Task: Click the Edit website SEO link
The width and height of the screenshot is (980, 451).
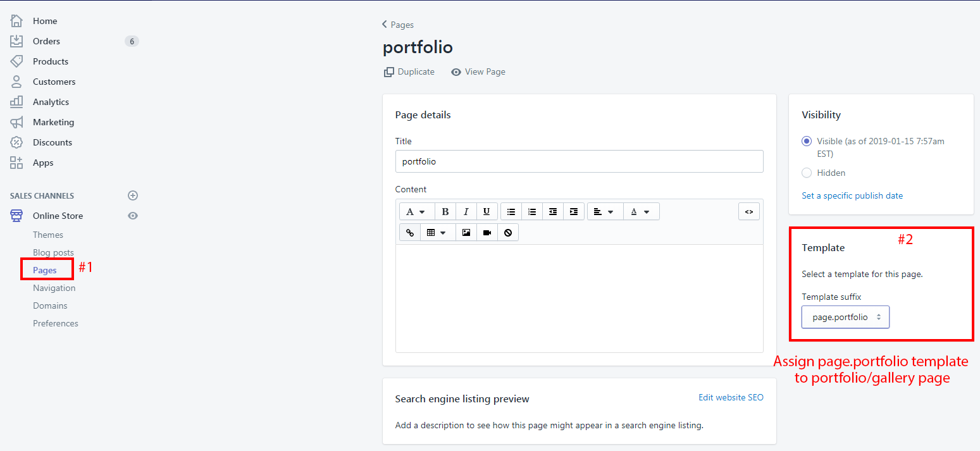Action: (731, 398)
